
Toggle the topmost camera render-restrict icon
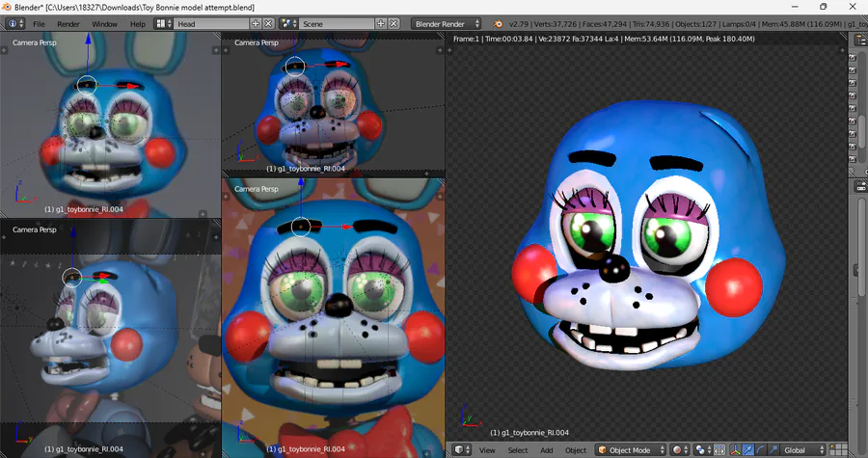853,58
